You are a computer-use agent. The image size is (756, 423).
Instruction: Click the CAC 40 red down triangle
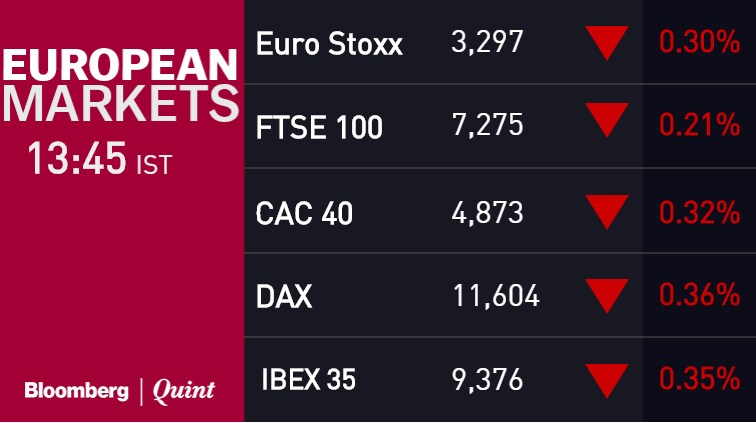(607, 211)
